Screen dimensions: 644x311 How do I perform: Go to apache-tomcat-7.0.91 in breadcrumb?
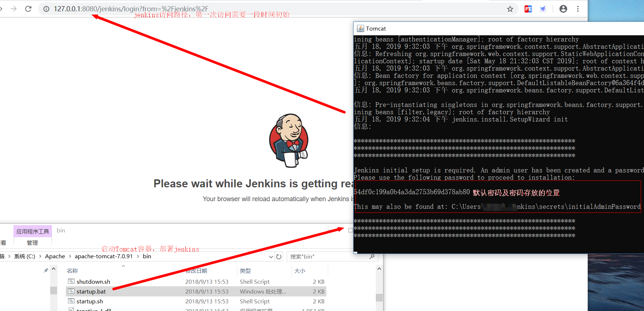(x=104, y=256)
